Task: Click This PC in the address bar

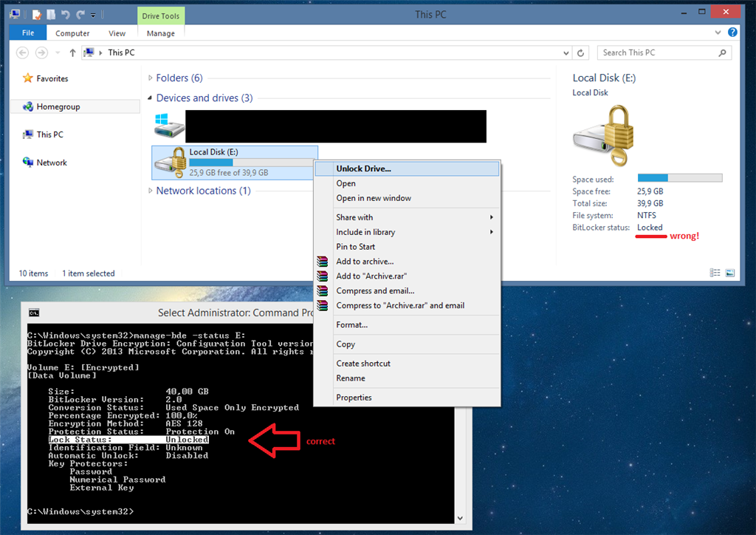Action: tap(121, 52)
